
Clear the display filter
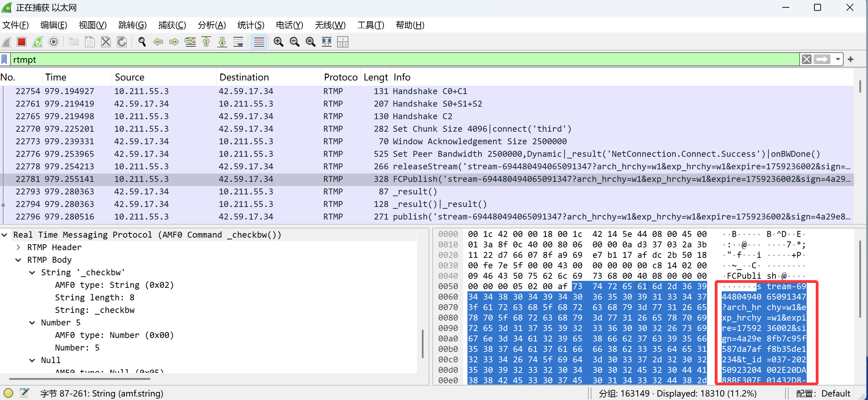pyautogui.click(x=806, y=60)
